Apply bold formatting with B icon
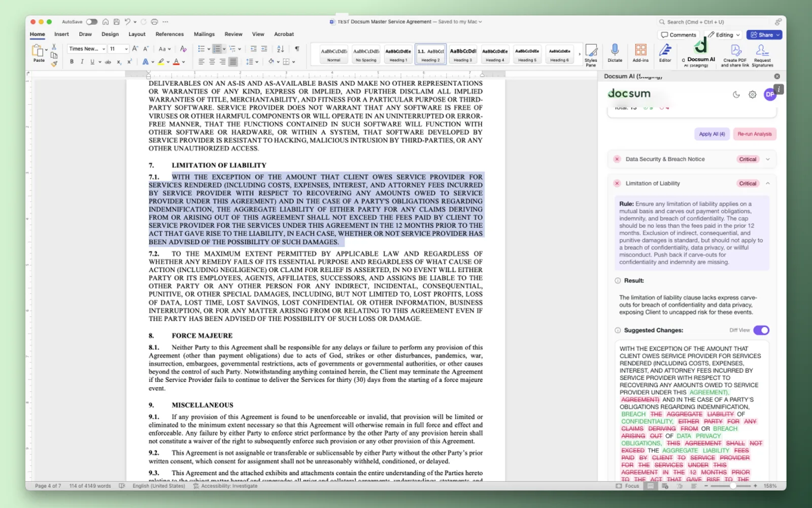 point(72,62)
